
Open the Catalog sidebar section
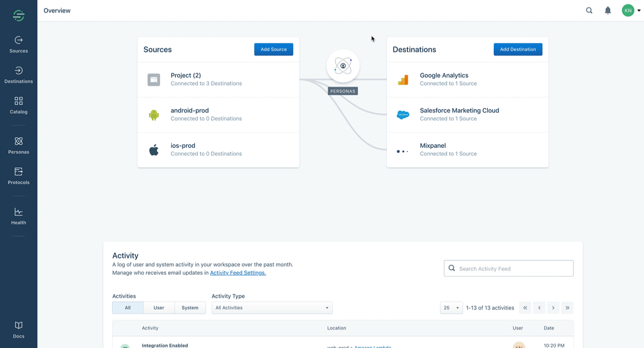coord(18,105)
